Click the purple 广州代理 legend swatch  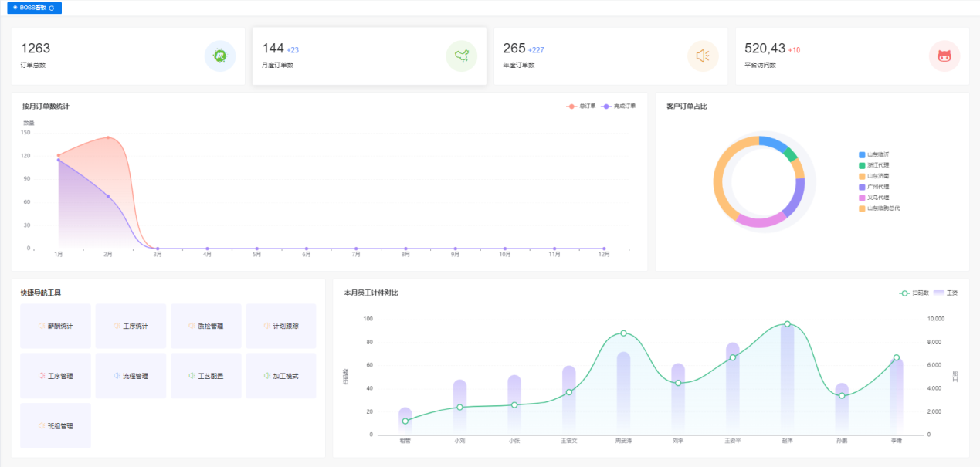pyautogui.click(x=862, y=187)
